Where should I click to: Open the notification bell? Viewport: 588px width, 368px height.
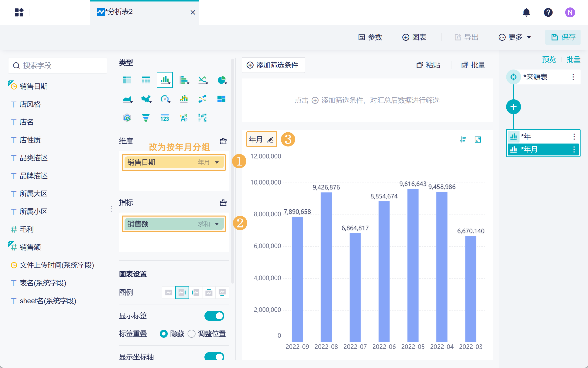coord(526,12)
